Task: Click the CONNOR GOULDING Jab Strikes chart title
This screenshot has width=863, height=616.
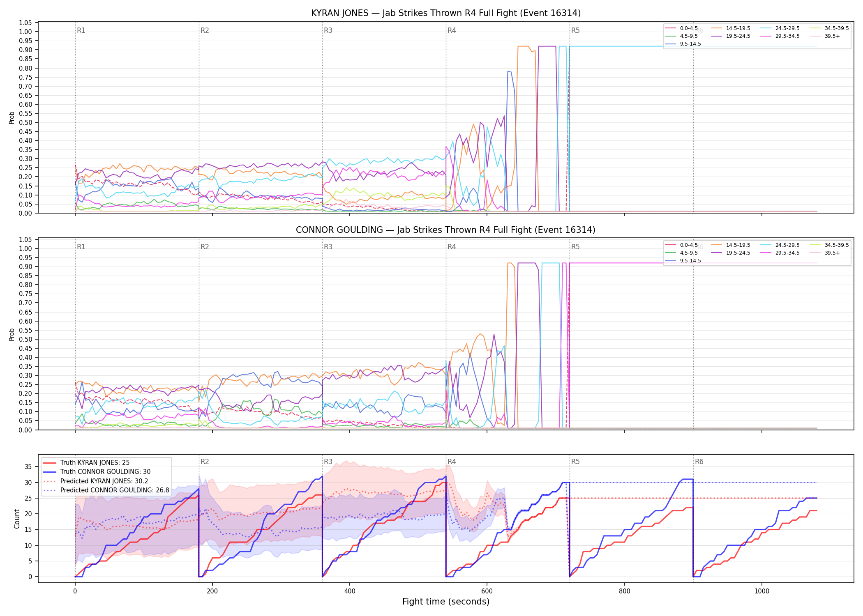Action: tap(445, 230)
